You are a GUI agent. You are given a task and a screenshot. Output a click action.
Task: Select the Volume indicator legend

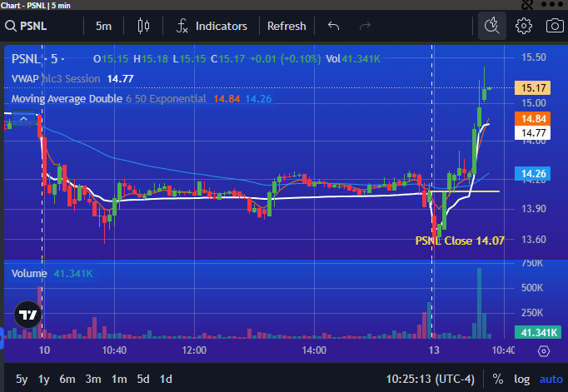[x=52, y=273]
